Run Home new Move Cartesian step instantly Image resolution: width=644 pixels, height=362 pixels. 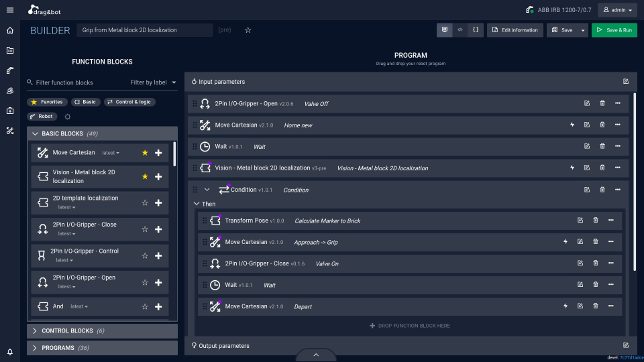(572, 125)
